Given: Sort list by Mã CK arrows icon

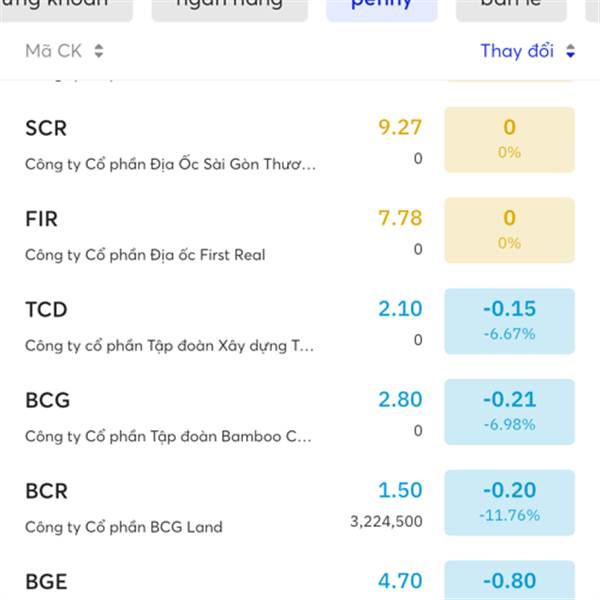Looking at the screenshot, I should (x=98, y=51).
